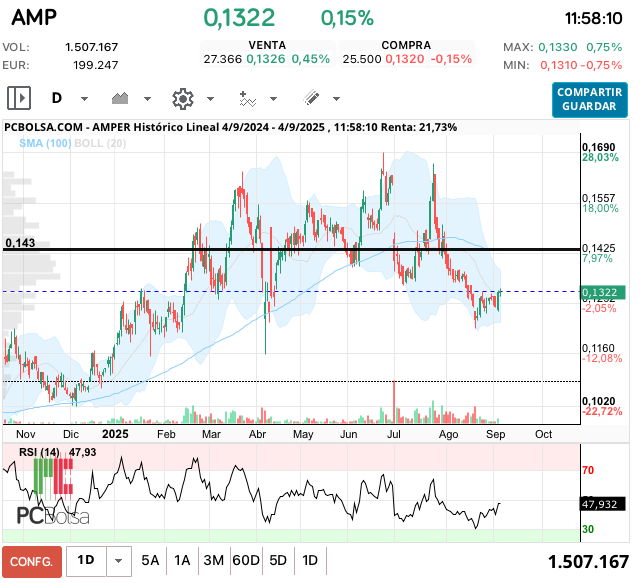Click the AMP ticker symbol
643x583 pixels.
tap(34, 17)
